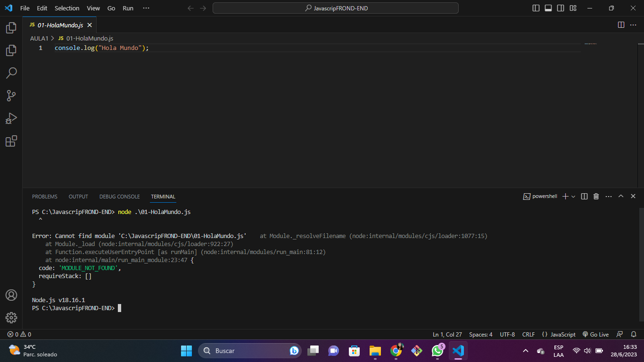Change line ending via CRLF
644x362 pixels.
528,334
